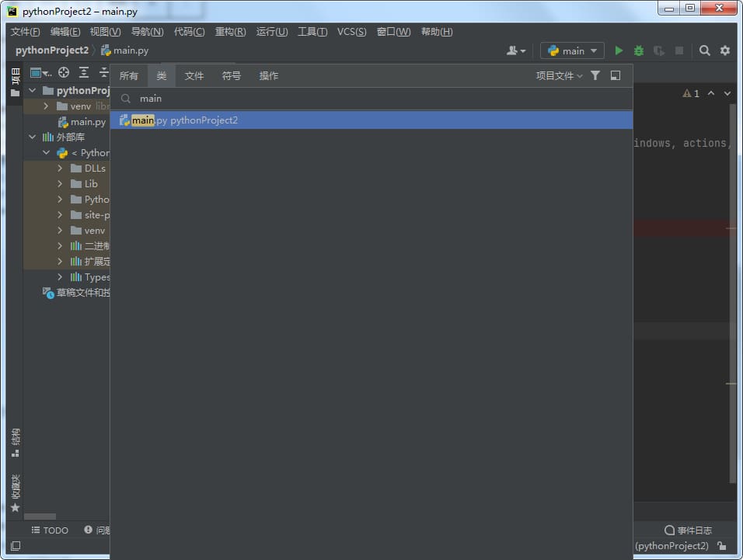Expand the 二进制 binary skeletons node

(x=60, y=245)
